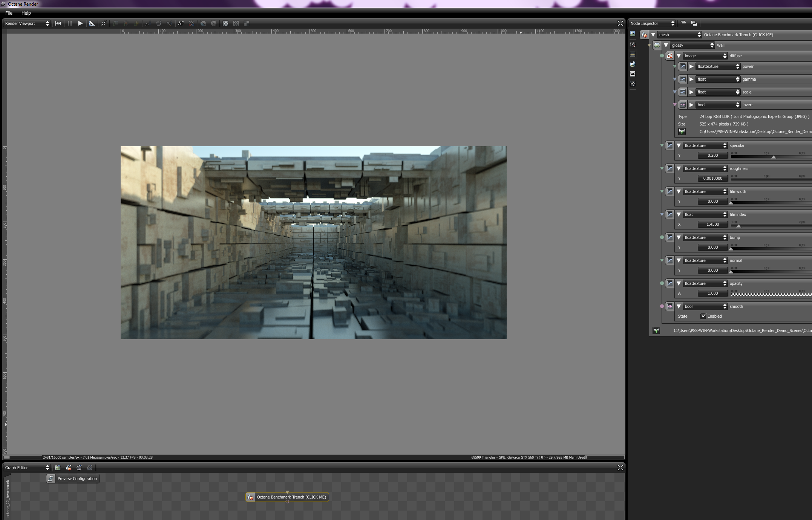Toggle the smooth Enabled checkbox
The width and height of the screenshot is (812, 520).
pyautogui.click(x=703, y=316)
